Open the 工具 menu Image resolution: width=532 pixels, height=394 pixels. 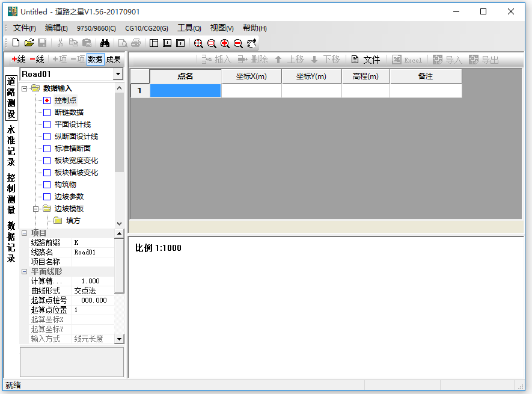tap(189, 28)
